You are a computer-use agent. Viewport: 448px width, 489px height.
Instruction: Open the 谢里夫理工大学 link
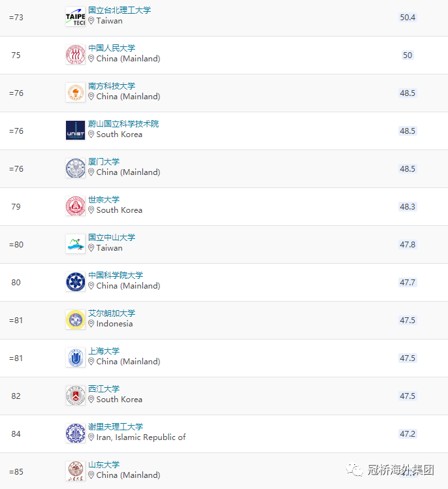(x=116, y=426)
